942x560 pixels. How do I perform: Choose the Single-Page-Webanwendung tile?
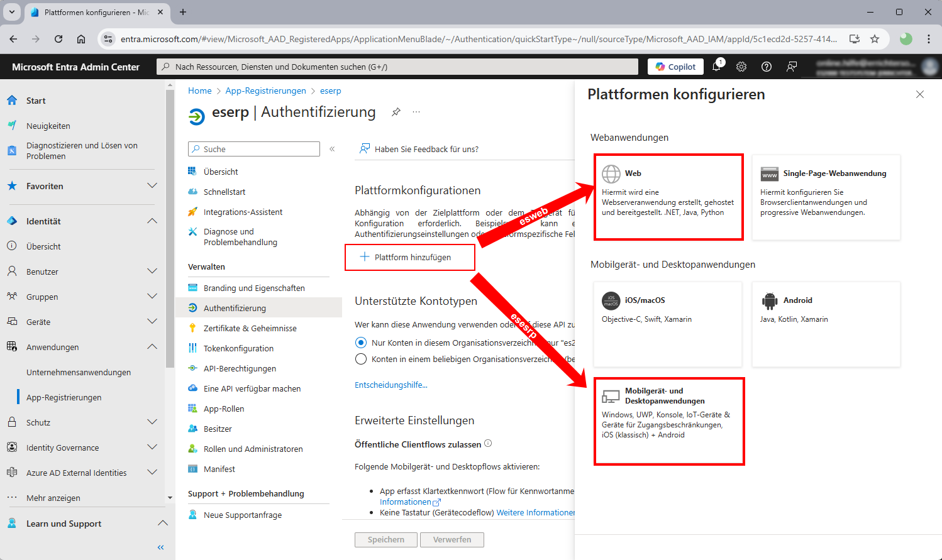pyautogui.click(x=826, y=197)
